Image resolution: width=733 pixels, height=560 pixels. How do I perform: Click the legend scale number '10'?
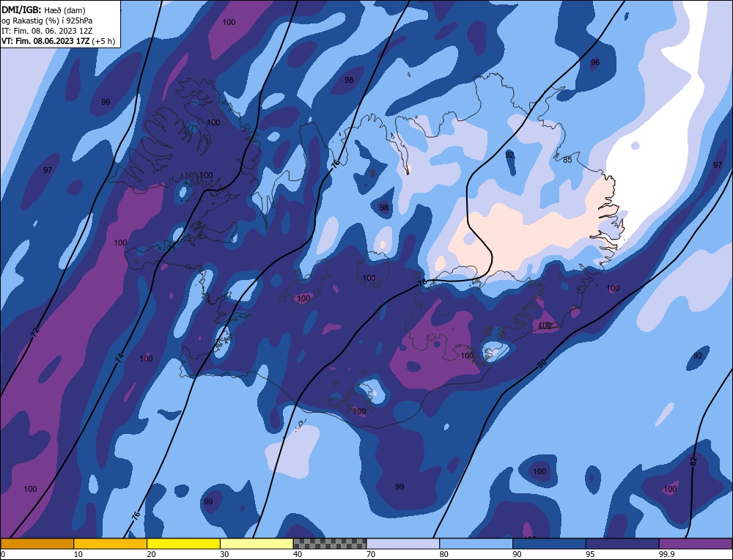tap(78, 554)
